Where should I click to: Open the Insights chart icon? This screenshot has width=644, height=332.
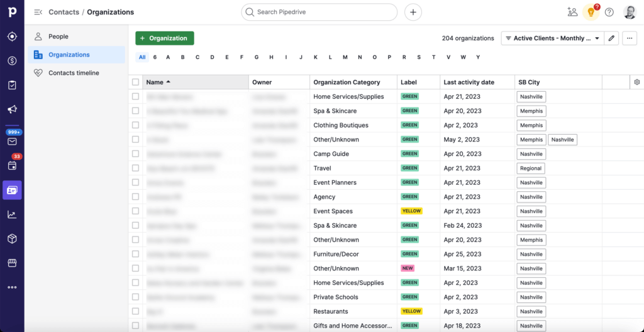(12, 214)
